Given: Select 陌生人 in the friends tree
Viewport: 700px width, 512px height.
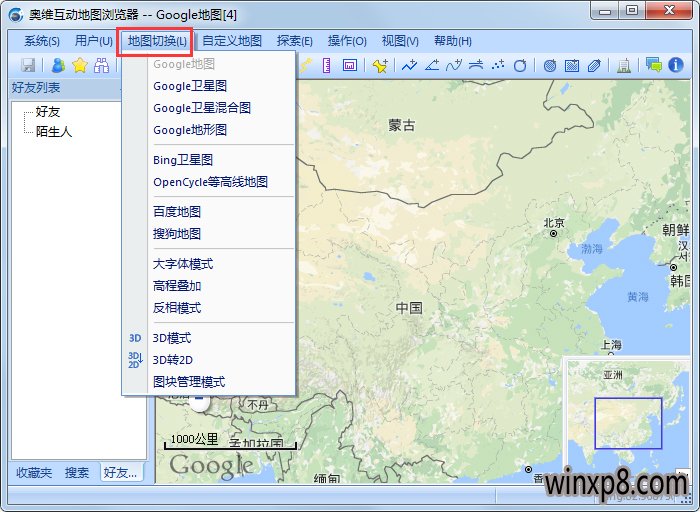Looking at the screenshot, I should point(54,132).
